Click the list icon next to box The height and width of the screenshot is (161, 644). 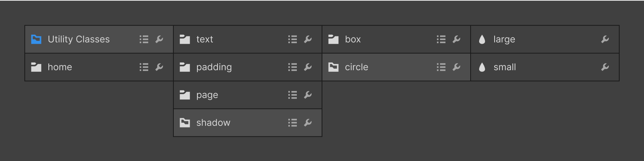[441, 39]
